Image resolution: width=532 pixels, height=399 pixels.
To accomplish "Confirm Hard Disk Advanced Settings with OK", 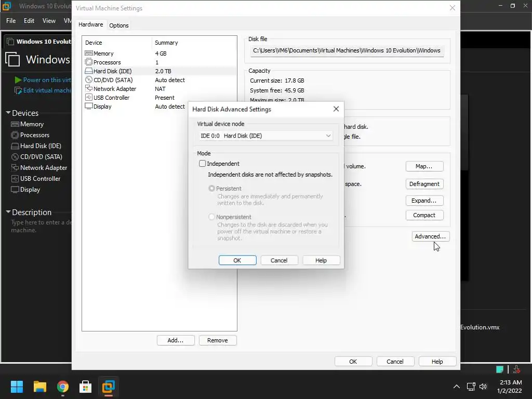I will [x=237, y=260].
